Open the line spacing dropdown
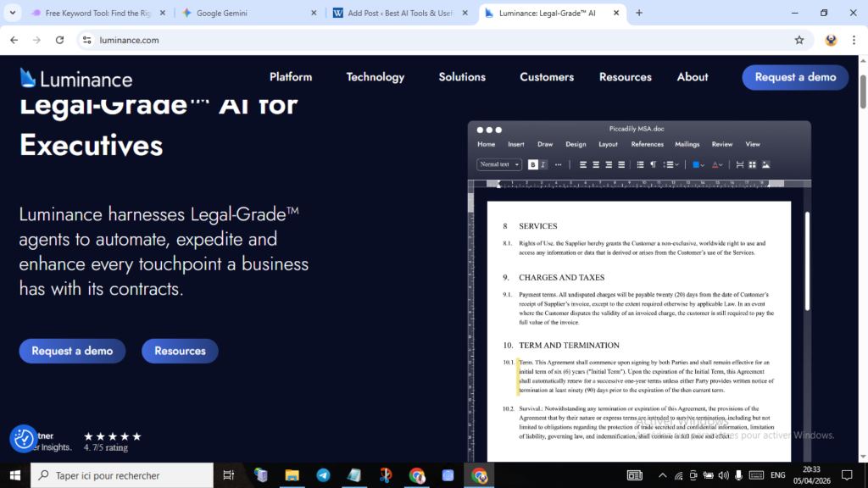The width and height of the screenshot is (868, 488). tap(671, 164)
